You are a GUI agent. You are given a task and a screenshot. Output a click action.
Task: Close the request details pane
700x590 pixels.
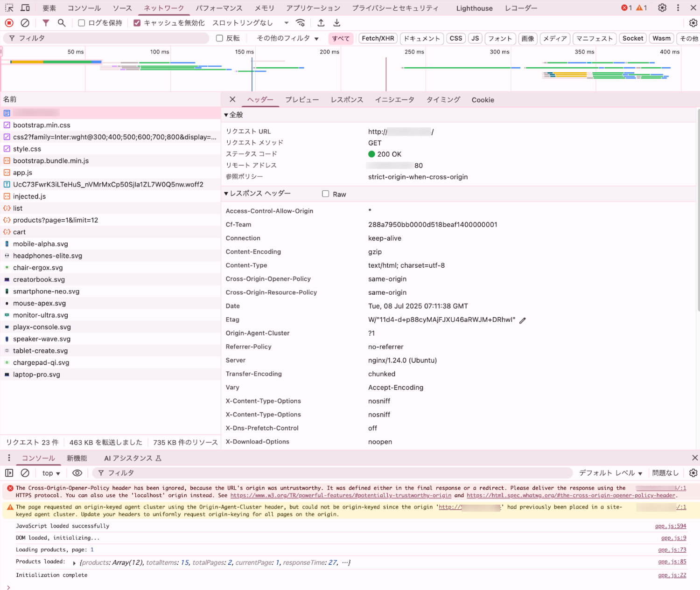232,99
